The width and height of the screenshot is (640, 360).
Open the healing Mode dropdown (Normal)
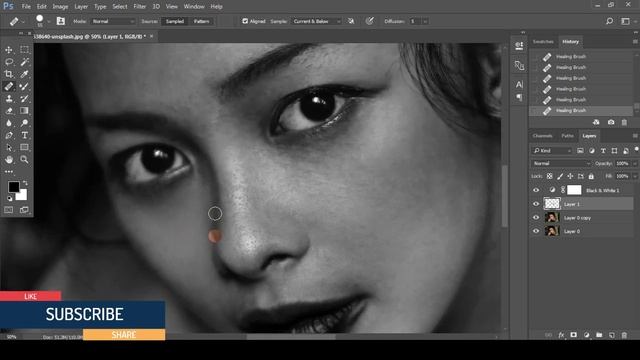(x=113, y=21)
